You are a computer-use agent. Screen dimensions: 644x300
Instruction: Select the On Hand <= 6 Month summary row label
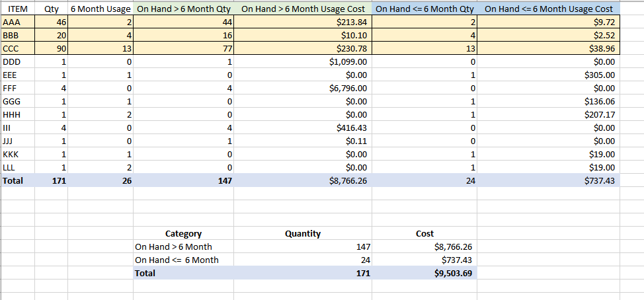click(184, 260)
